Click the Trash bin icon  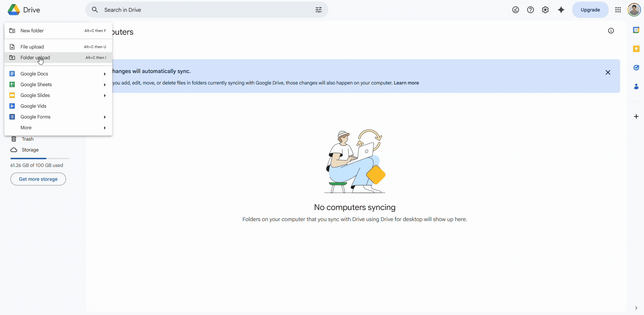pos(14,139)
